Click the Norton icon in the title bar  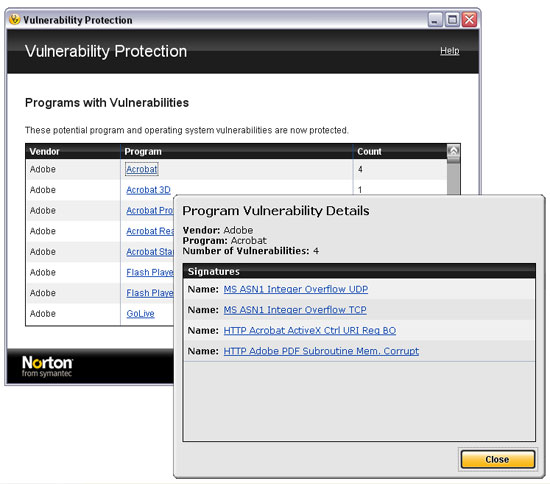click(14, 19)
